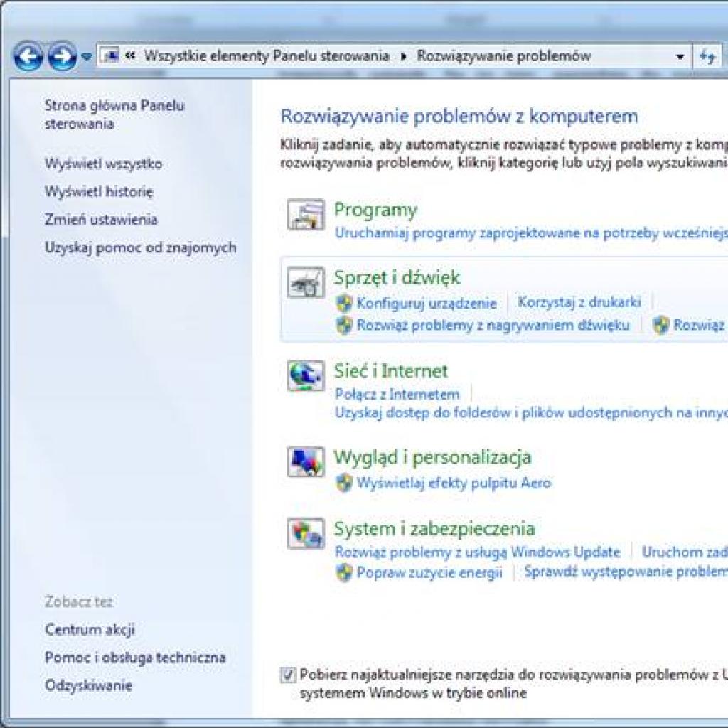
Task: Open Konfiguruj urządzenie troubleshooter
Action: click(x=427, y=303)
